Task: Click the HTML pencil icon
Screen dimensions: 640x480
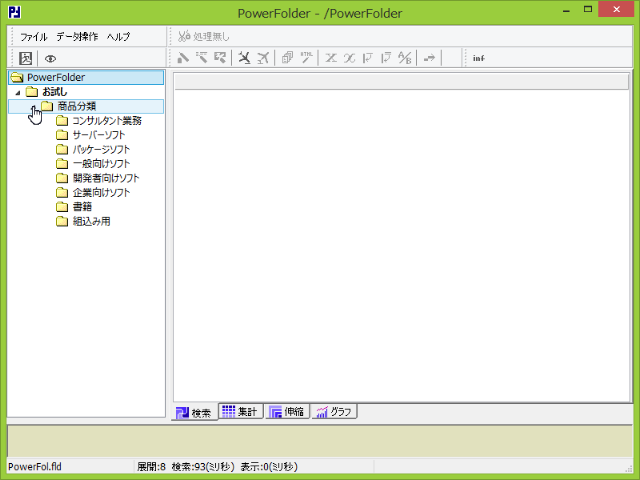Action: click(307, 58)
